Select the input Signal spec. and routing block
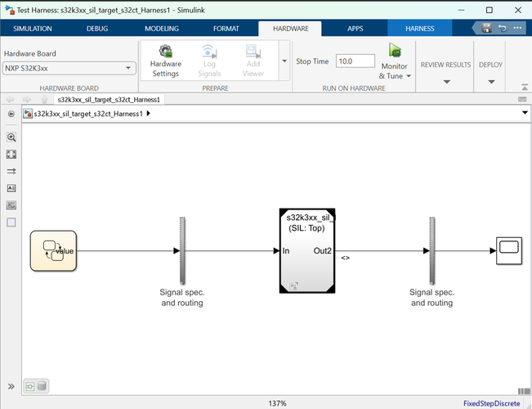Viewport: 532px width, 409px height. pyautogui.click(x=182, y=250)
